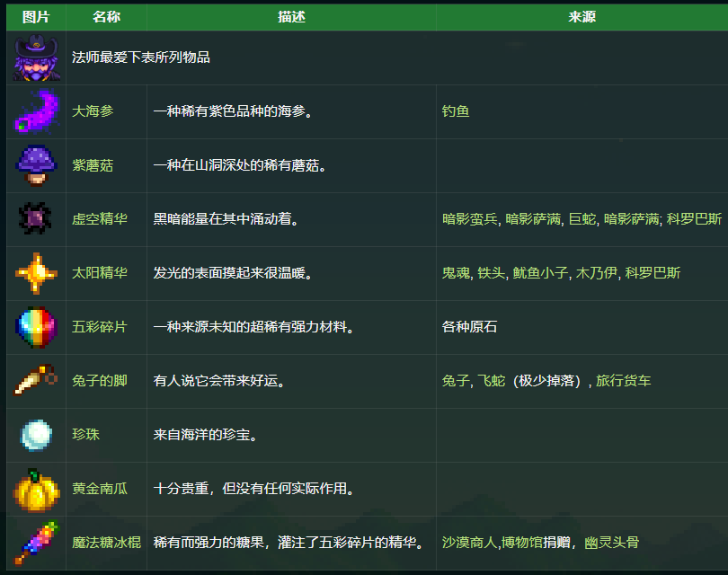Click the Golden Pumpkin image
The width and height of the screenshot is (728, 575).
click(36, 490)
